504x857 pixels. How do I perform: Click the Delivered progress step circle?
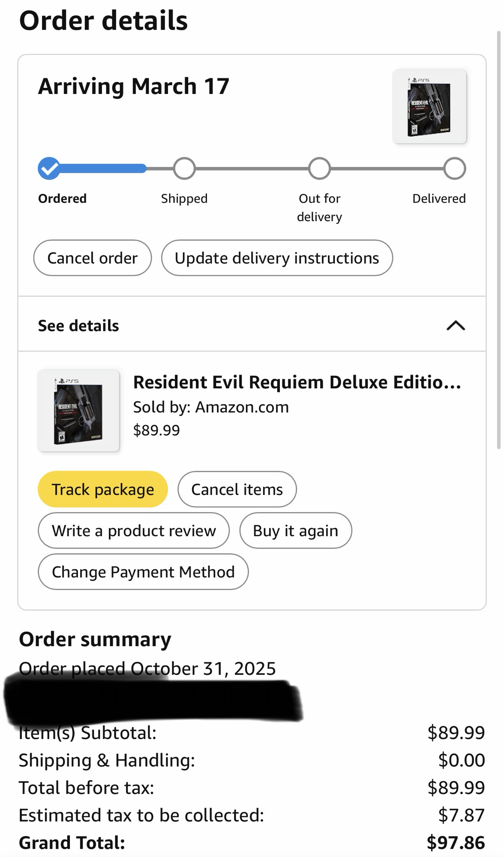coord(454,168)
